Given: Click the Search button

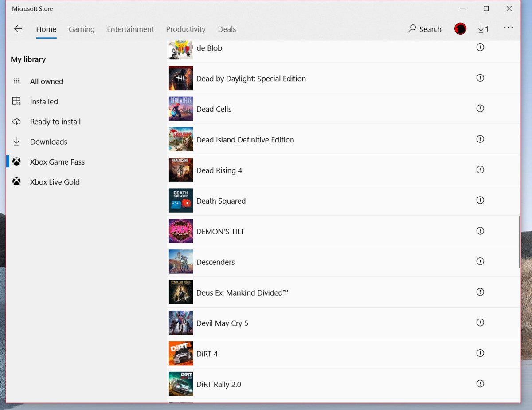Looking at the screenshot, I should point(425,29).
